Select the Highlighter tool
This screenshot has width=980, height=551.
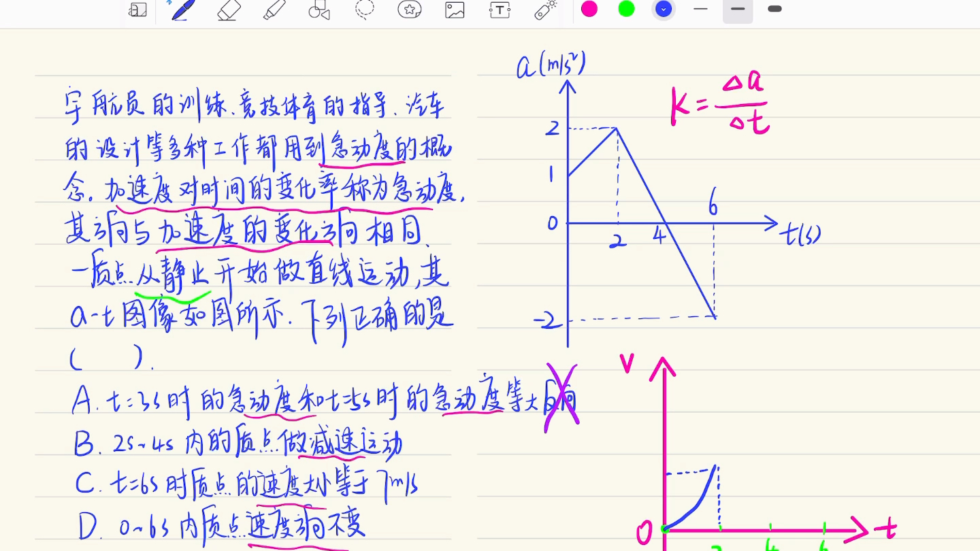click(x=274, y=10)
